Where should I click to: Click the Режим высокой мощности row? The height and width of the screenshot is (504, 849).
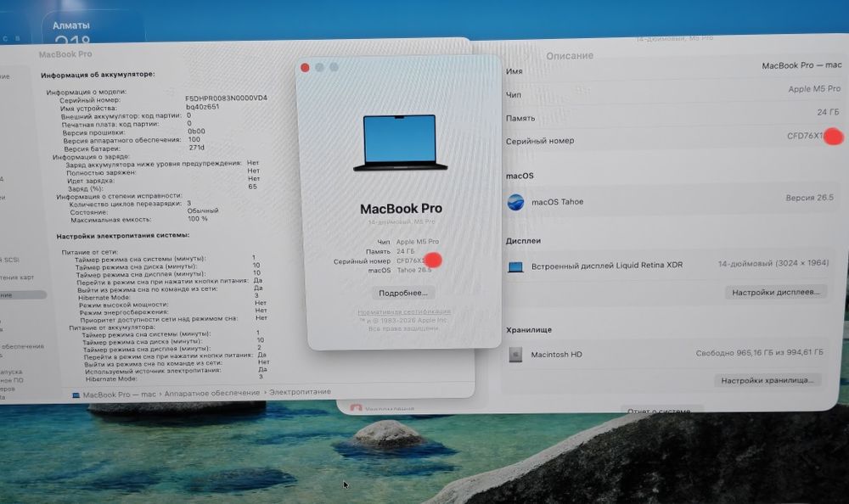172,305
